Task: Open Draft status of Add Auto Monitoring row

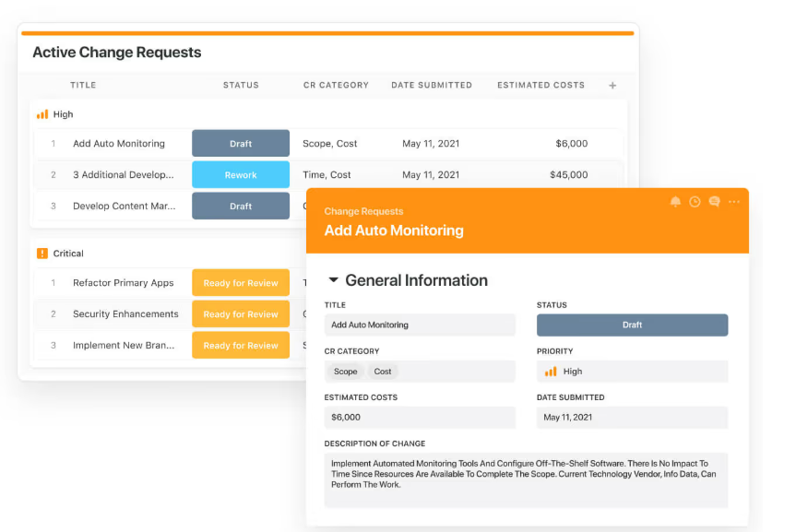Action: pyautogui.click(x=241, y=144)
